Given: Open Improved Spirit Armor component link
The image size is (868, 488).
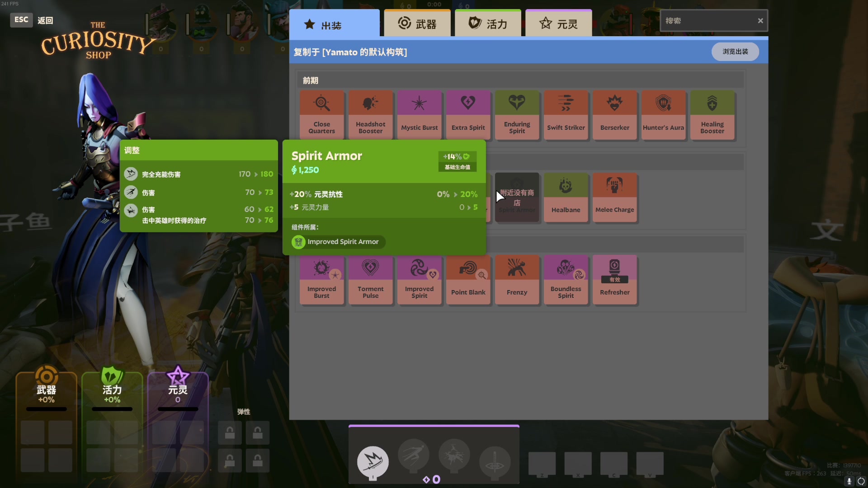Looking at the screenshot, I should click(339, 242).
